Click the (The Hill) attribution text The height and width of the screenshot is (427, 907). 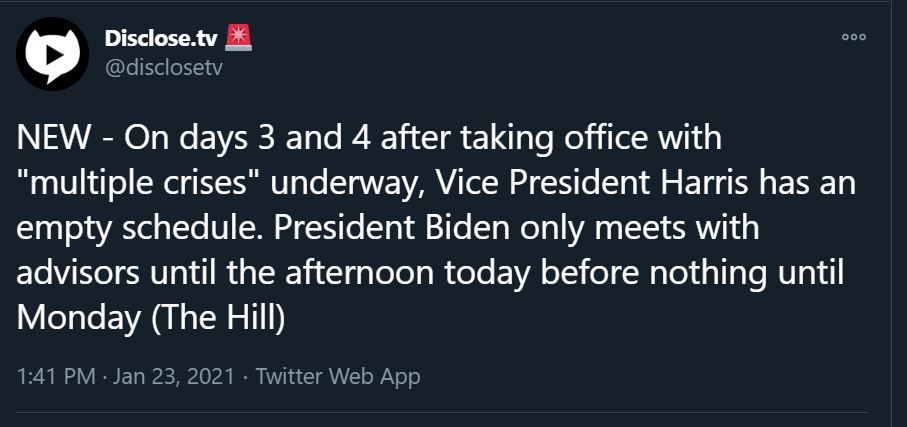click(x=218, y=318)
